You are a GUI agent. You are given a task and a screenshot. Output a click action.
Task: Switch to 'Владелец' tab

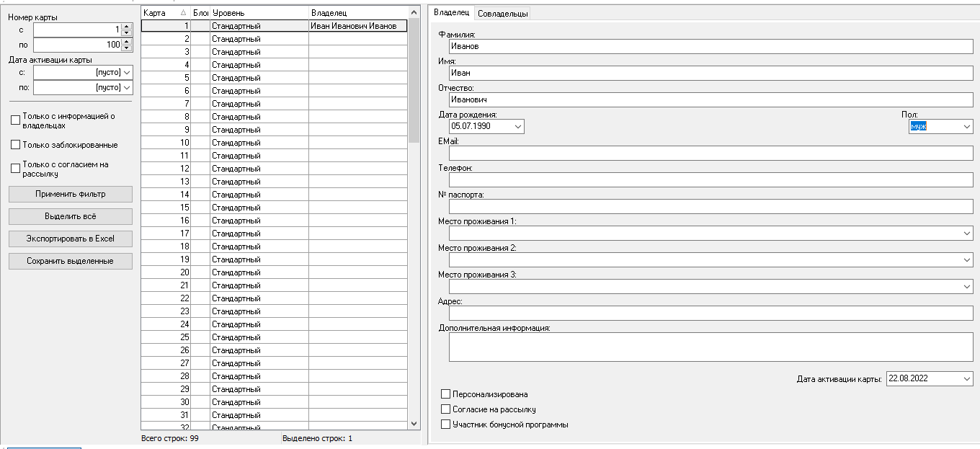coord(451,12)
